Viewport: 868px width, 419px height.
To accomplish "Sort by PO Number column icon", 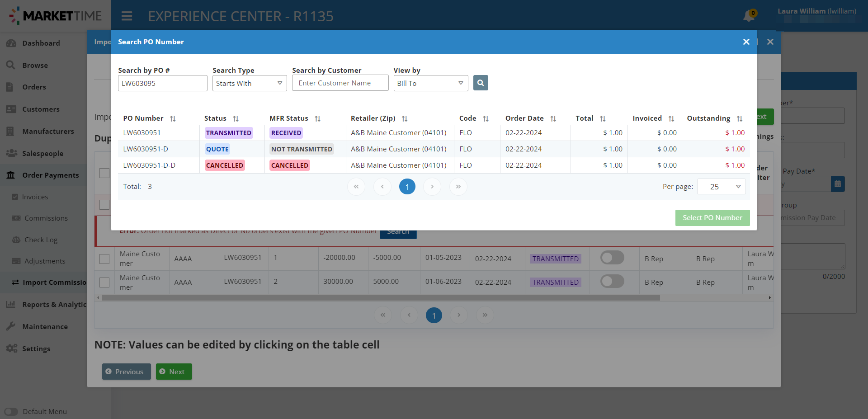I will click(x=173, y=118).
